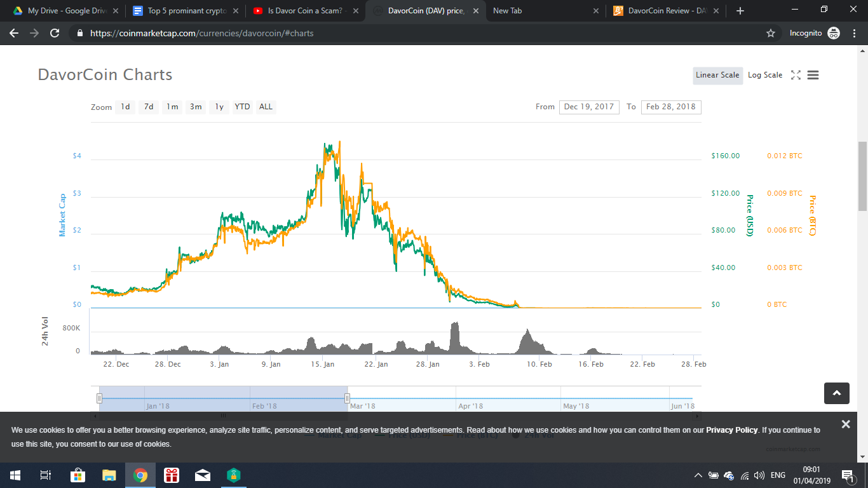
Task: Open File Explorer from taskbar
Action: tap(109, 475)
